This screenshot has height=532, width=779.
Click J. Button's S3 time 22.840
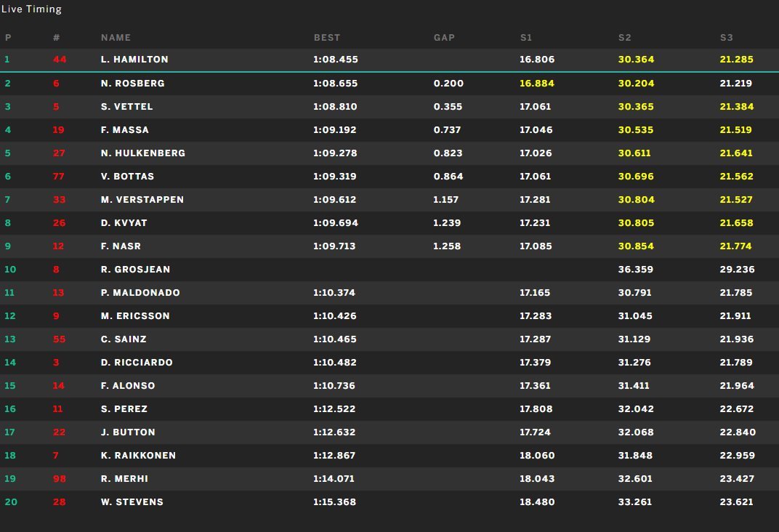click(737, 432)
